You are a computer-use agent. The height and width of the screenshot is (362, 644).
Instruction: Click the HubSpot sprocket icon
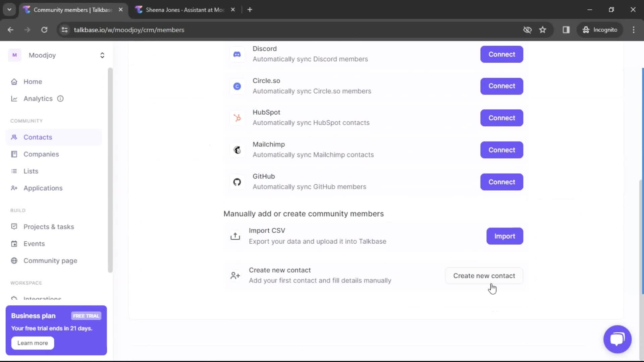click(x=237, y=118)
